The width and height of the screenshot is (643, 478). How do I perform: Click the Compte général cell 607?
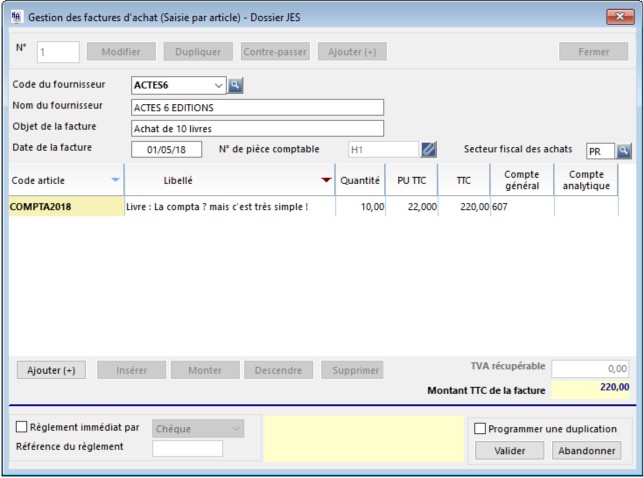522,206
